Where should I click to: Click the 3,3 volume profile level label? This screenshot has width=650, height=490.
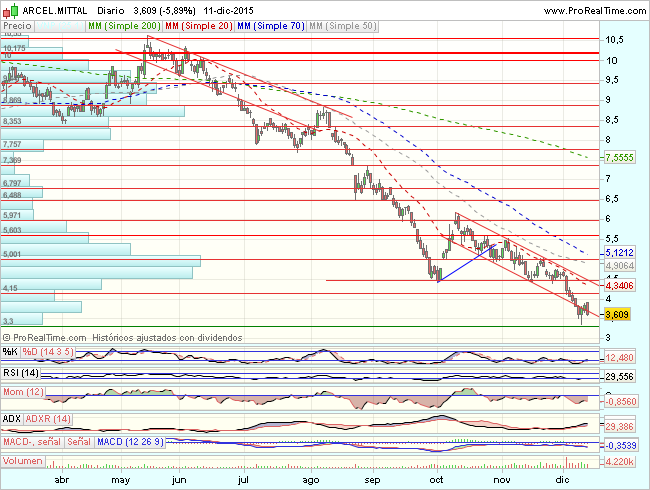(x=8, y=321)
